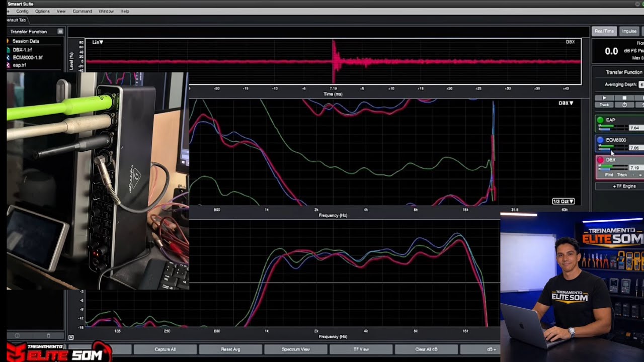Increase DBX delay with plus button
This screenshot has height=362, width=644.
[640, 175]
